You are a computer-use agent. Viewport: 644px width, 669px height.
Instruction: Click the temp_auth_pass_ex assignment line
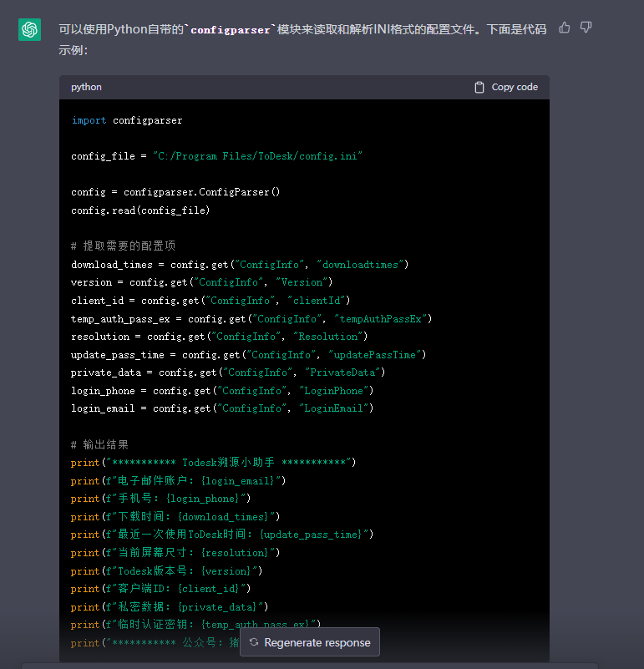pyautogui.click(x=251, y=319)
